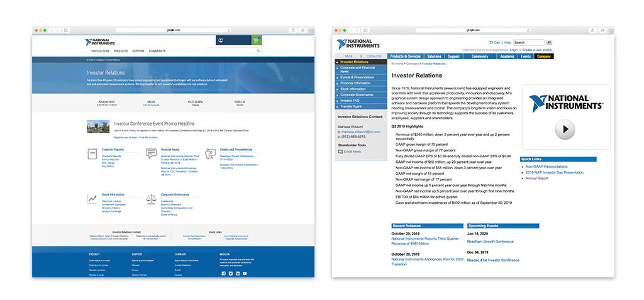Click the share icon in right browser toolbar

click(x=592, y=30)
